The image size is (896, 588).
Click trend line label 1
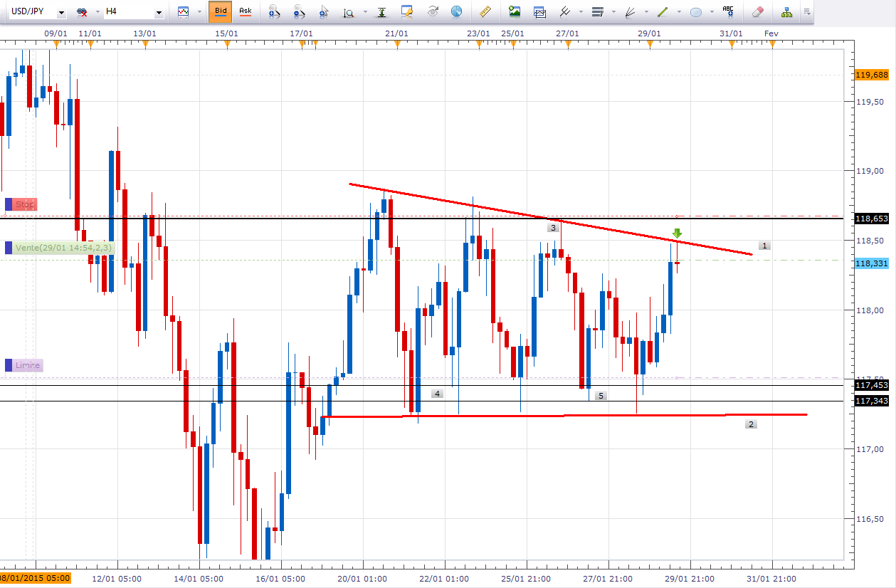[x=764, y=246]
